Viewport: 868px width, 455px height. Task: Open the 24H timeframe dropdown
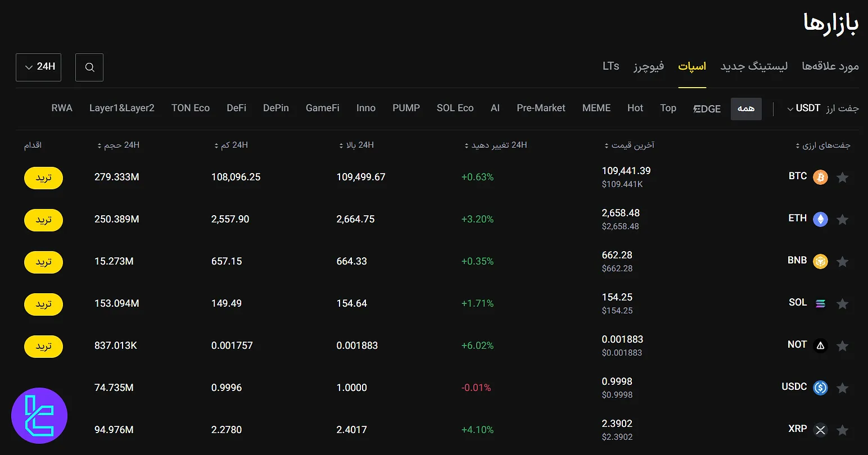coord(39,67)
